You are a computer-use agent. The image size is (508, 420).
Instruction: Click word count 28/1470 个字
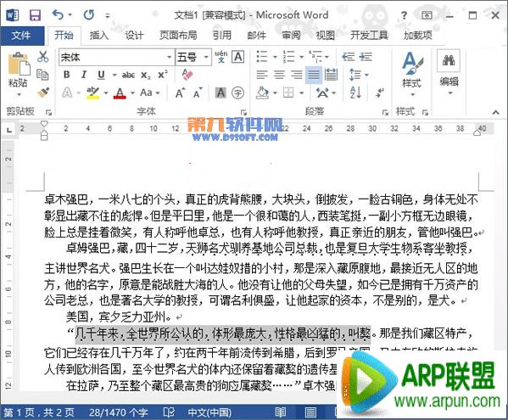[x=118, y=412]
